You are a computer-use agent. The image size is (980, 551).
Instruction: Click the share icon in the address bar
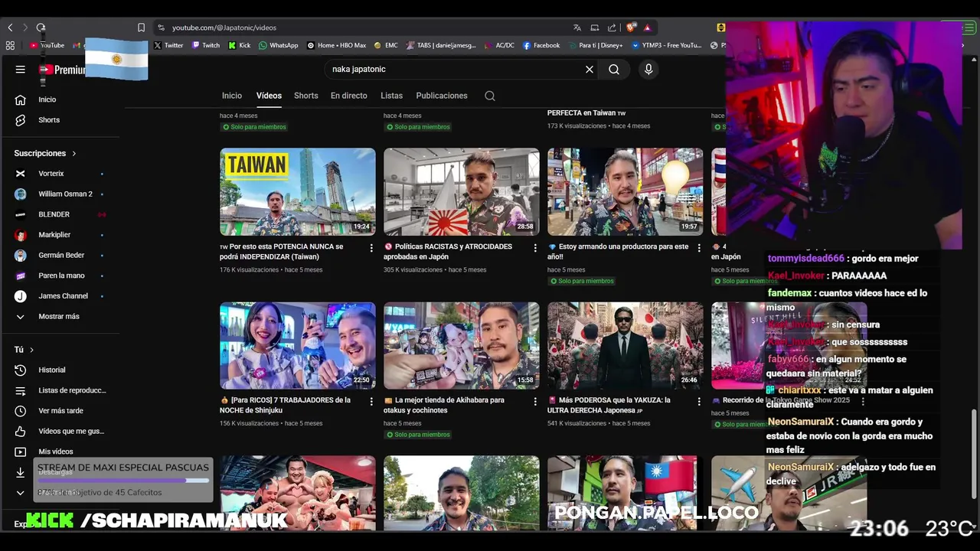click(612, 28)
